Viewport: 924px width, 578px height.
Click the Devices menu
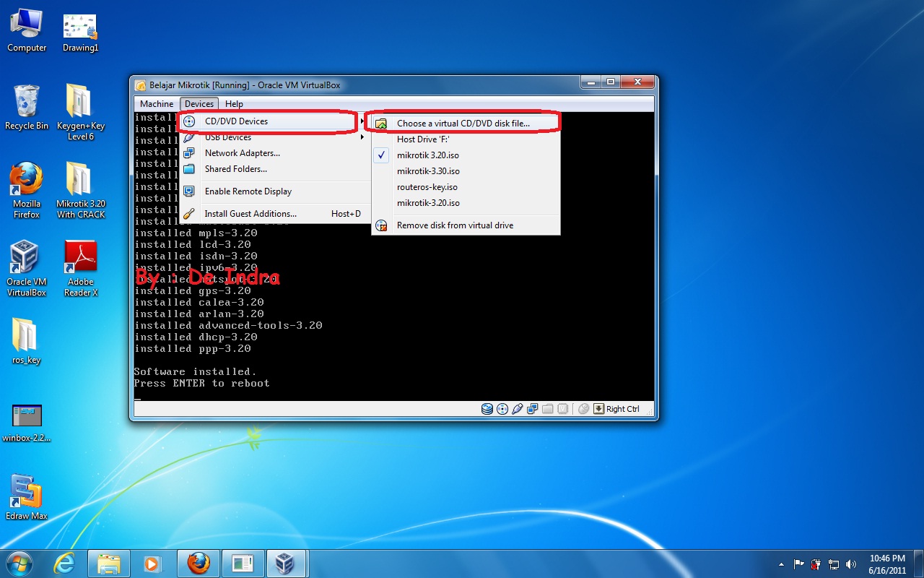click(199, 104)
